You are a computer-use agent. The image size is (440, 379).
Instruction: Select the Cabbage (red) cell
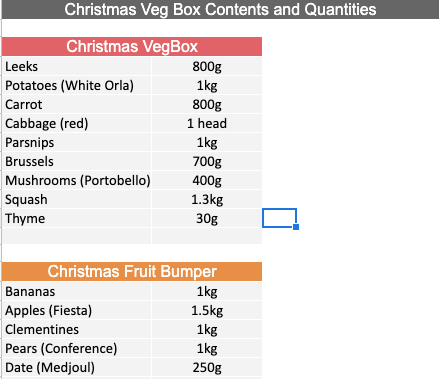pos(77,123)
